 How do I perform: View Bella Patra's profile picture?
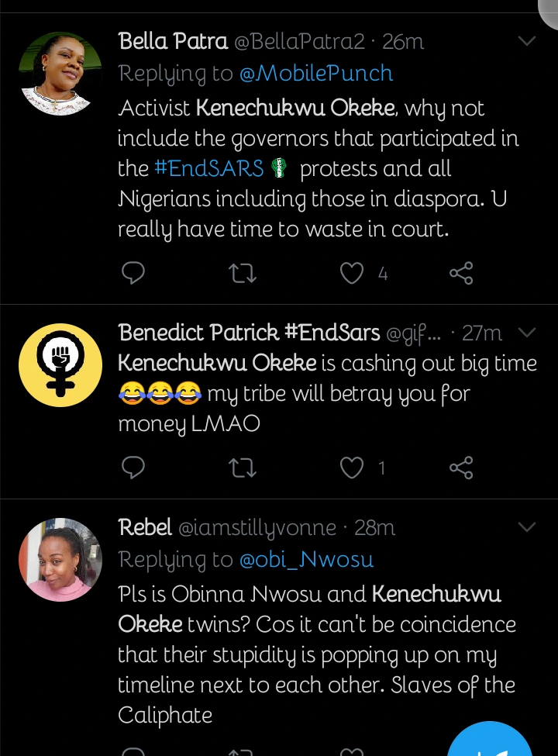pos(60,74)
